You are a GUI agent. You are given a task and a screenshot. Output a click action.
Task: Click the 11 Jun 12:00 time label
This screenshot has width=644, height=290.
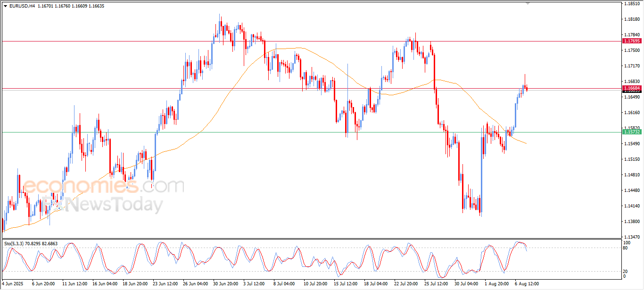pos(74,284)
